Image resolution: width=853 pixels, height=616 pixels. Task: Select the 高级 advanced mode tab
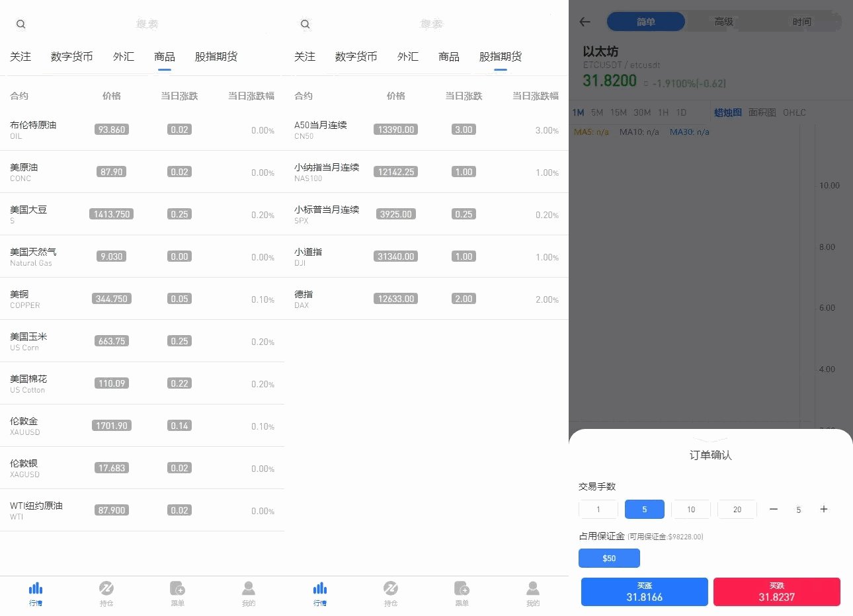pos(724,21)
